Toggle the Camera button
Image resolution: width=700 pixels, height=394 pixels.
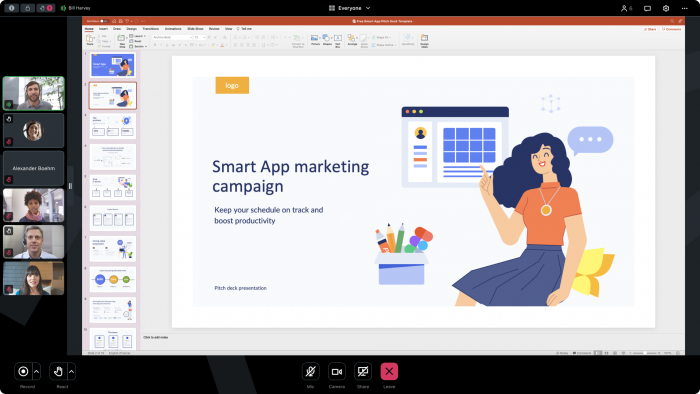pyautogui.click(x=337, y=371)
